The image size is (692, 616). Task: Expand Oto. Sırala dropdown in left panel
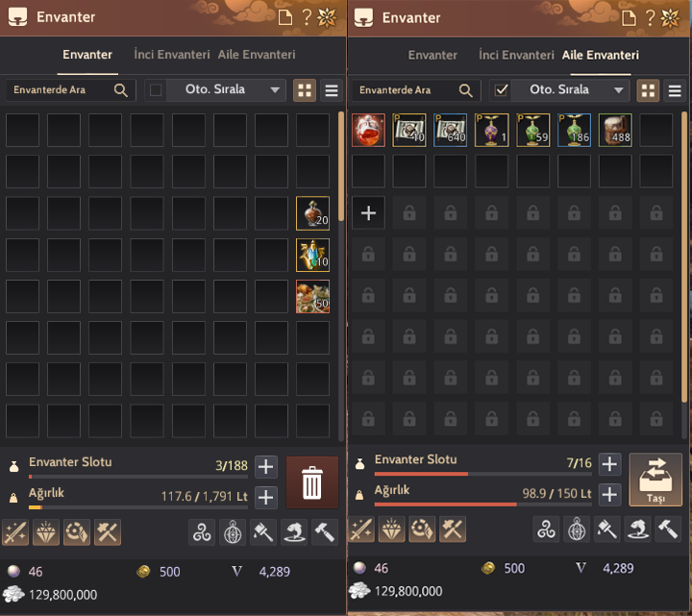point(275,90)
